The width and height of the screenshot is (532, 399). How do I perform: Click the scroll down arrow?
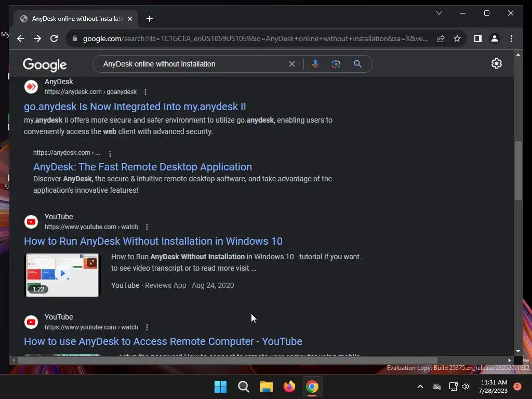click(518, 352)
